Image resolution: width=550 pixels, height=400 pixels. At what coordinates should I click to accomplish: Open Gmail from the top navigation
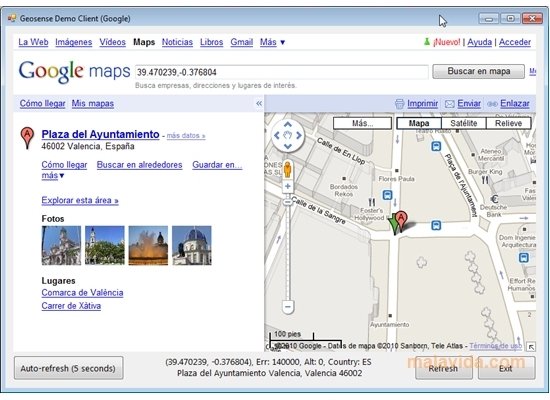pos(242,42)
